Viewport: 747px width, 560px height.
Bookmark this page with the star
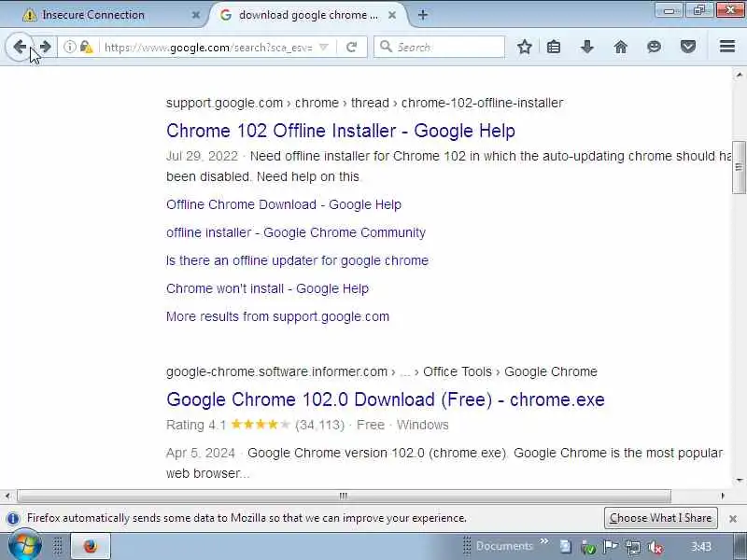pyautogui.click(x=525, y=47)
